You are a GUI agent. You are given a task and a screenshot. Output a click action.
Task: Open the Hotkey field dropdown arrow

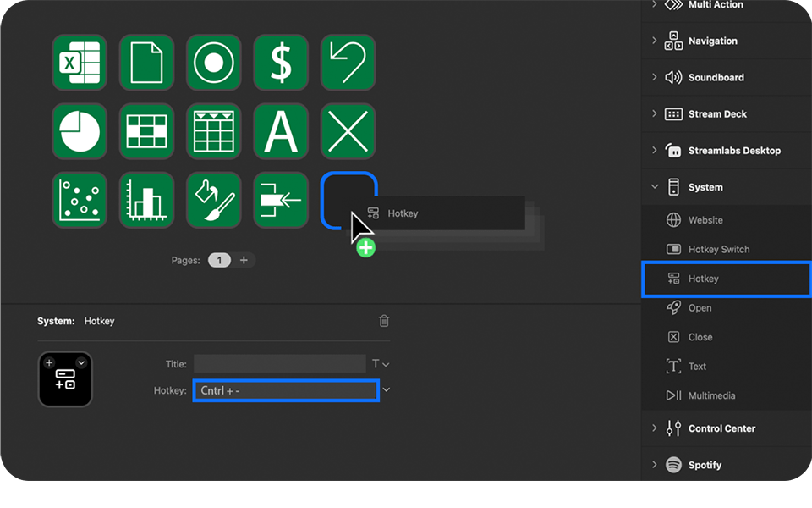387,389
